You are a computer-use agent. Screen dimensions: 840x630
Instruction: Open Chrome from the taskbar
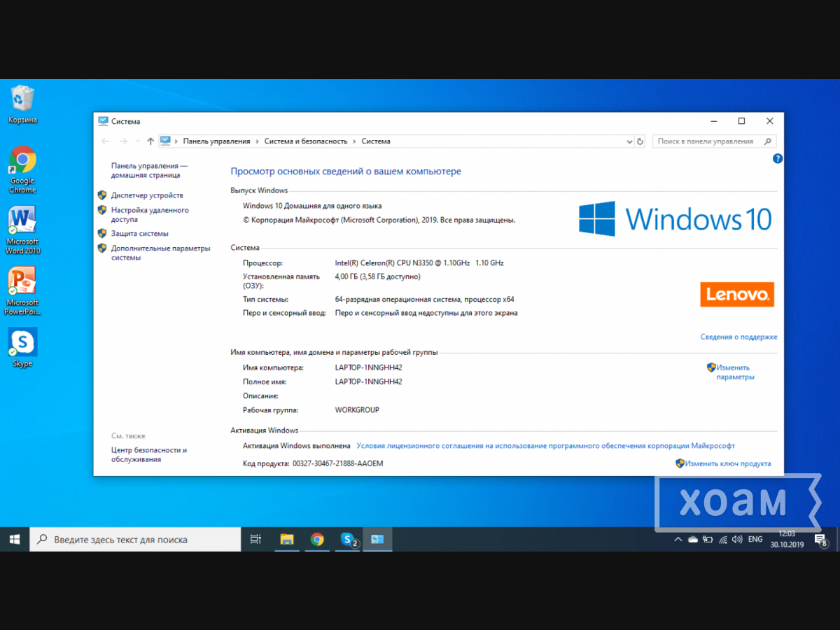317,539
